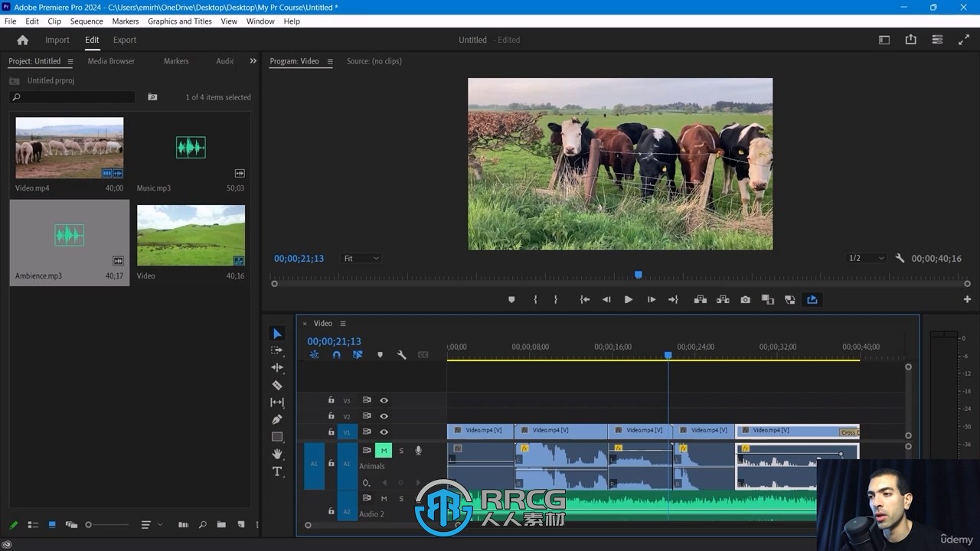Image resolution: width=980 pixels, height=551 pixels.
Task: Open timeline display settings wrench
Action: 401,355
